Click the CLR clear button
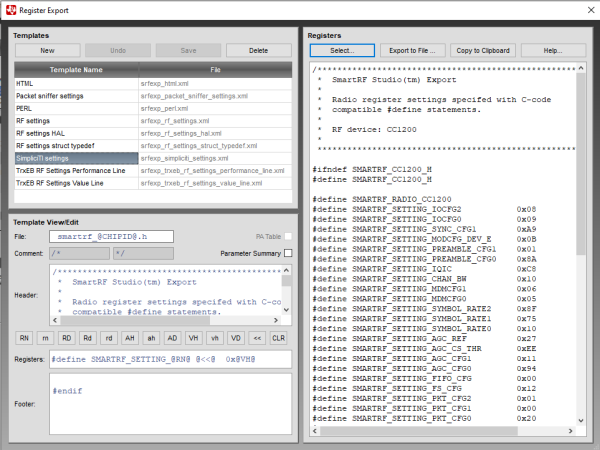 (x=279, y=338)
